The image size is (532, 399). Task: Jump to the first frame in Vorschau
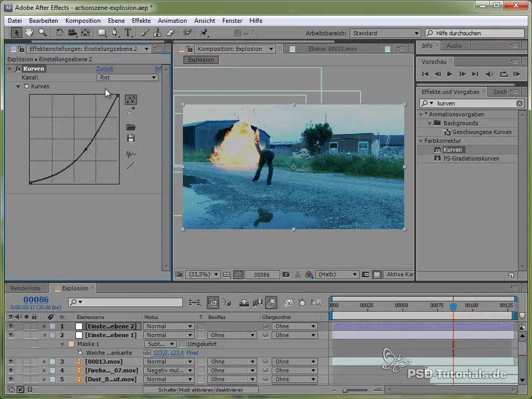[x=425, y=74]
